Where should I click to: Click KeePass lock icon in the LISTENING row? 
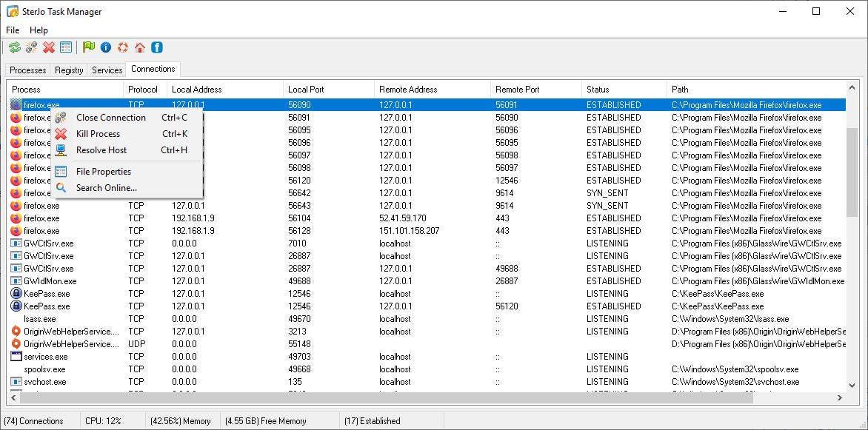tap(16, 293)
